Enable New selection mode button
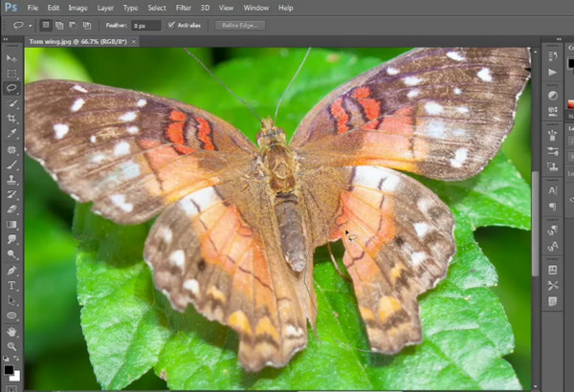The width and height of the screenshot is (574, 392). coord(46,25)
